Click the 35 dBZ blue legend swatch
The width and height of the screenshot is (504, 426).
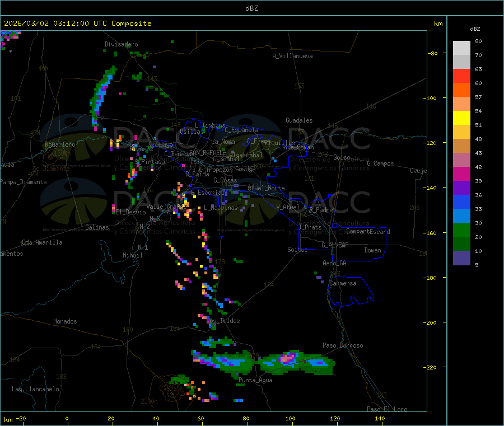click(x=461, y=202)
